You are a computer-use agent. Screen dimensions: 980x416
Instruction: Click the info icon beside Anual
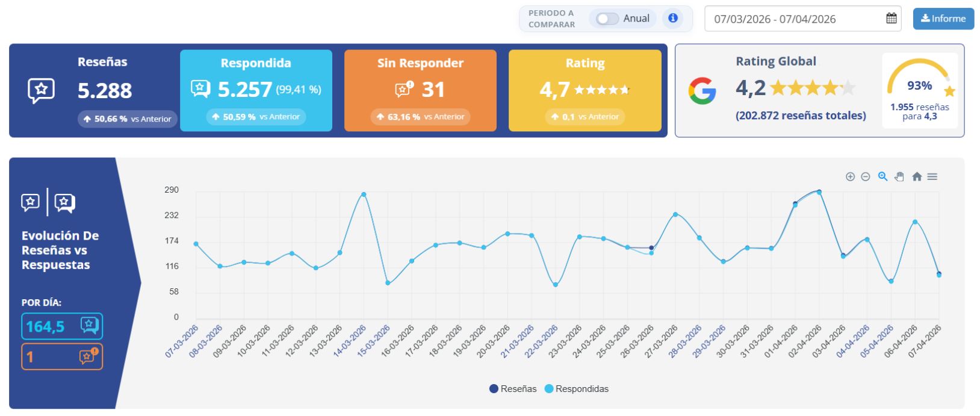point(673,18)
